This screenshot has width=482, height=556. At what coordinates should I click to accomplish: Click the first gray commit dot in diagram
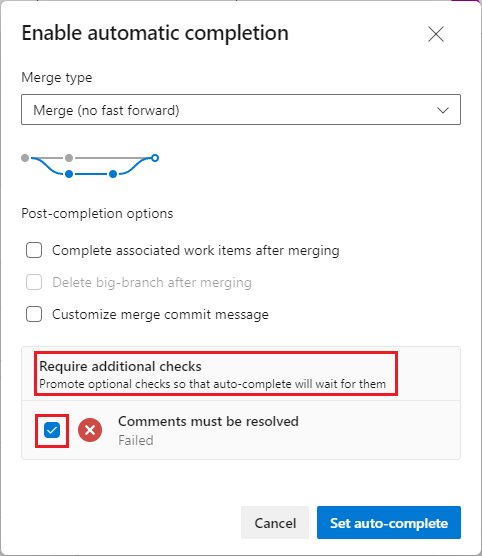tap(25, 158)
